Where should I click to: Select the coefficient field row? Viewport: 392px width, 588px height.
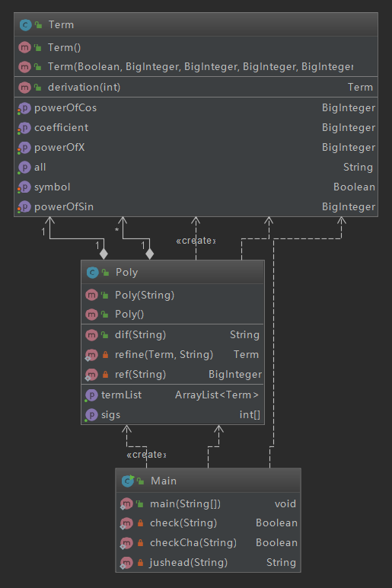point(196,128)
